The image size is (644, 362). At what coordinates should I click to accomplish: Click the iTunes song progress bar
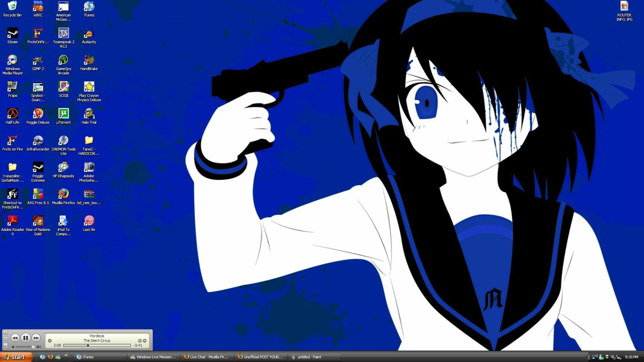pos(97,345)
